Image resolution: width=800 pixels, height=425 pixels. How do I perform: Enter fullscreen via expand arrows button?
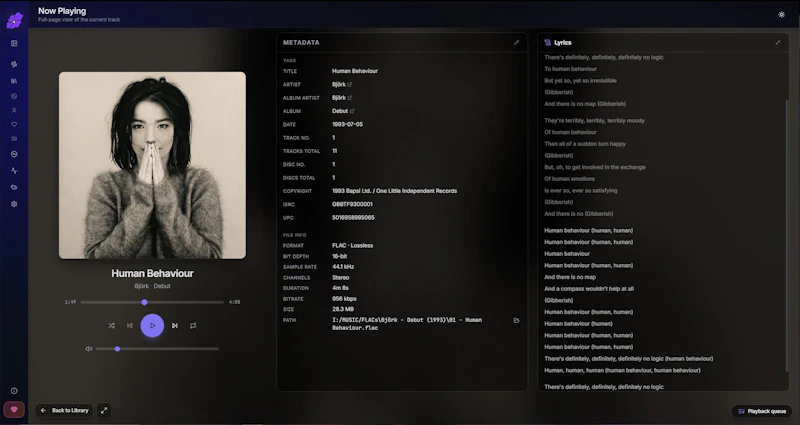104,410
